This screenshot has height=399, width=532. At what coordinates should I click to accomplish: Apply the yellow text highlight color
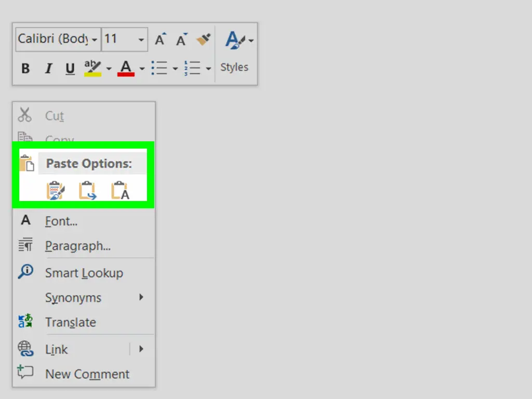pyautogui.click(x=93, y=68)
